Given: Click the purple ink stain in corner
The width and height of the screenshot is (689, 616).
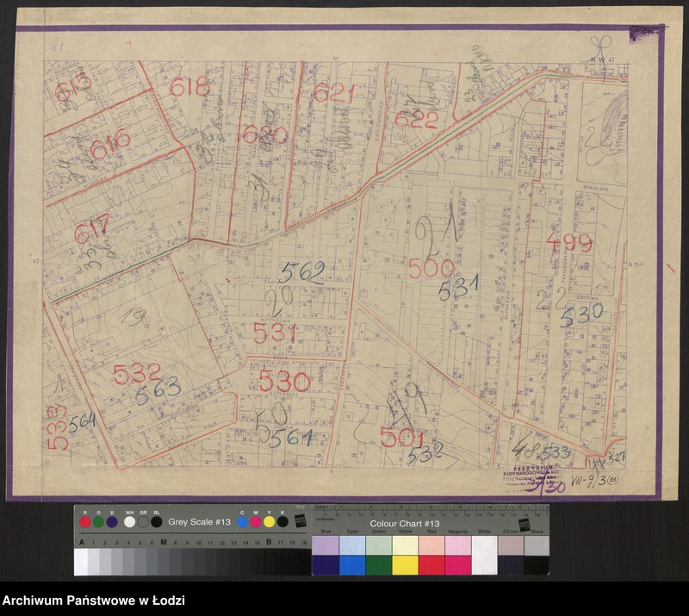Looking at the screenshot, I should pyautogui.click(x=646, y=34).
